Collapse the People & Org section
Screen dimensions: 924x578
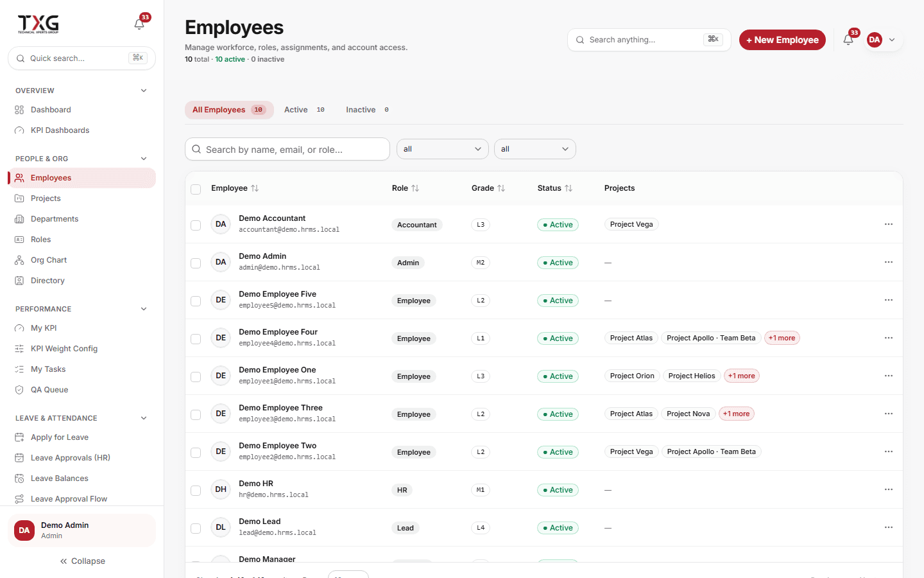click(144, 159)
